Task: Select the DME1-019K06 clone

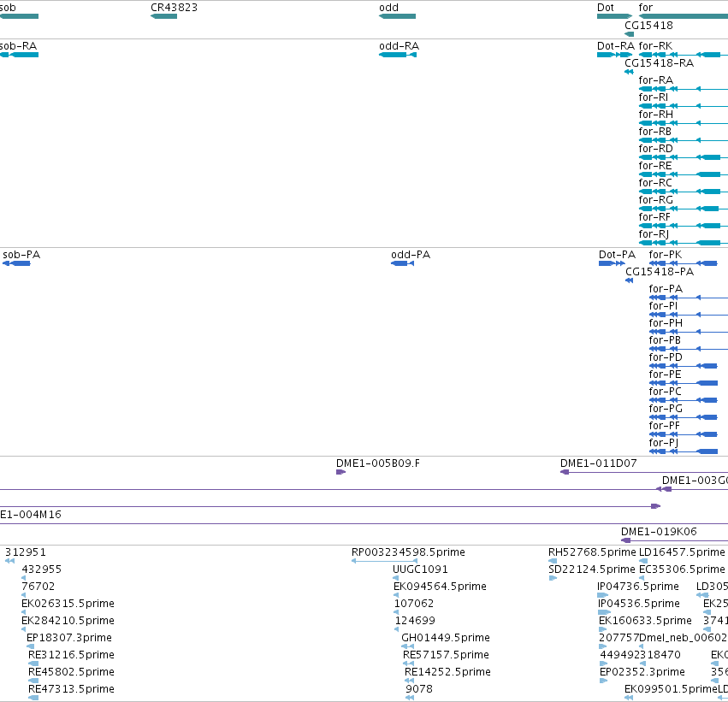Action: (675, 540)
